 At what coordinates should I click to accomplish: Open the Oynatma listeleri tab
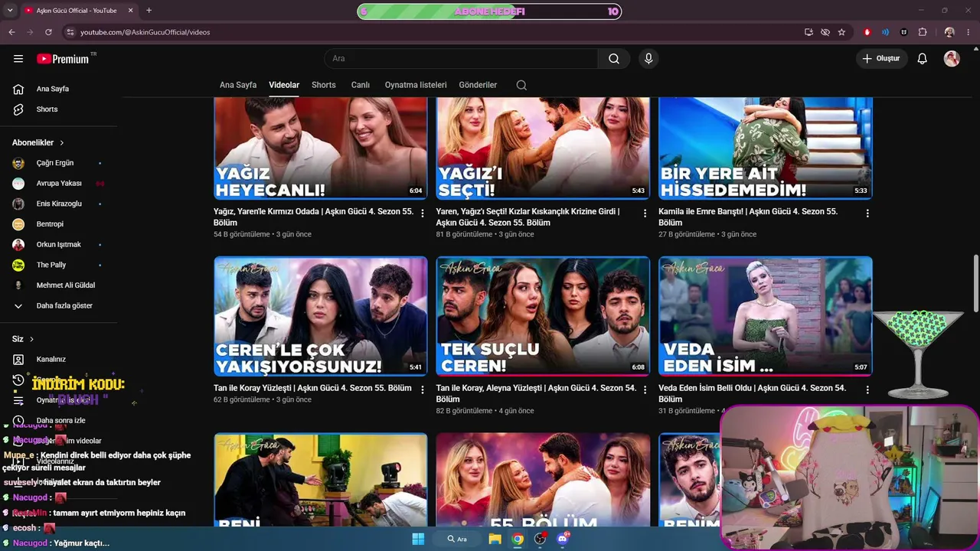click(416, 85)
